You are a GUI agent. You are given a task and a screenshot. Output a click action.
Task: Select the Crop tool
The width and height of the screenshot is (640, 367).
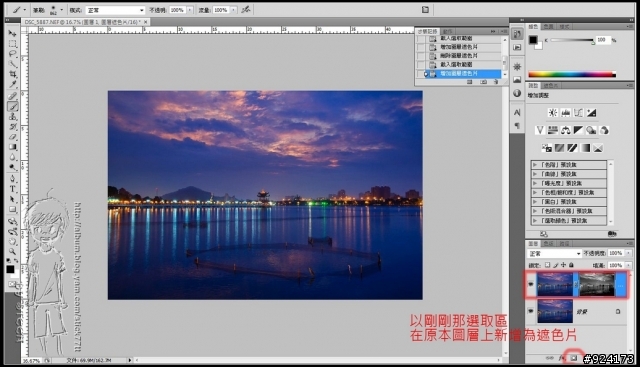(x=12, y=74)
